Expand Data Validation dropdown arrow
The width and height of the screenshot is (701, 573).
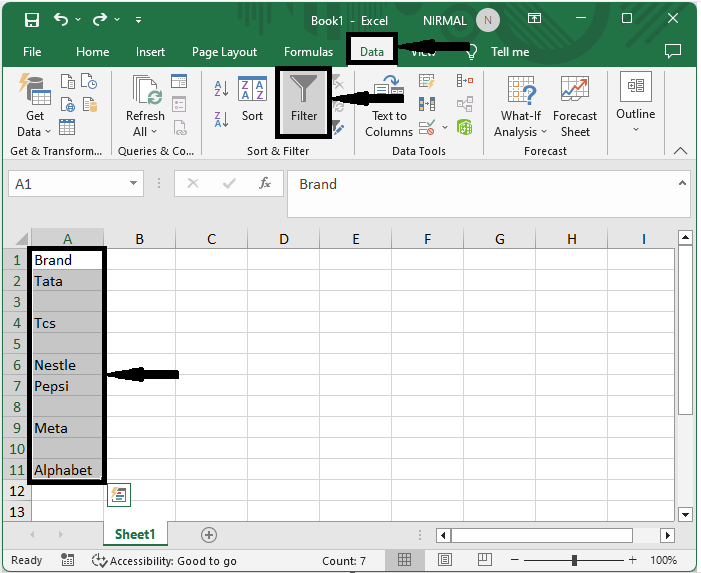coord(445,128)
